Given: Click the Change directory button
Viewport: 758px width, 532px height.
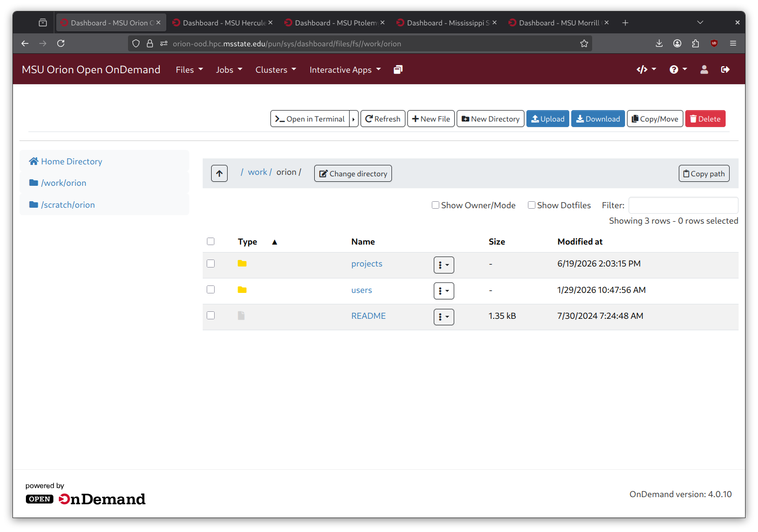Looking at the screenshot, I should coord(353,173).
